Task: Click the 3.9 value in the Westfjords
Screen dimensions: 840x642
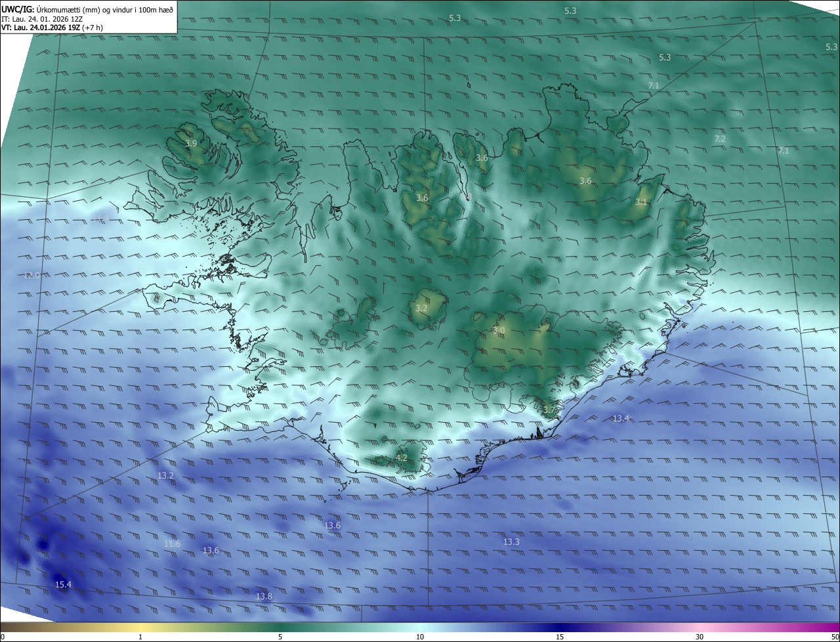Action: tap(191, 143)
